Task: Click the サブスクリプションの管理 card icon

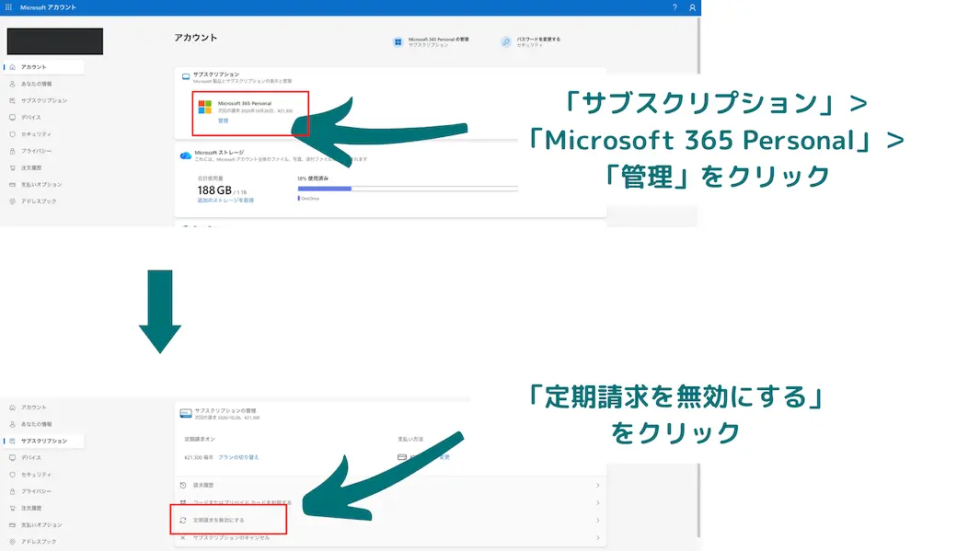Action: tap(186, 414)
